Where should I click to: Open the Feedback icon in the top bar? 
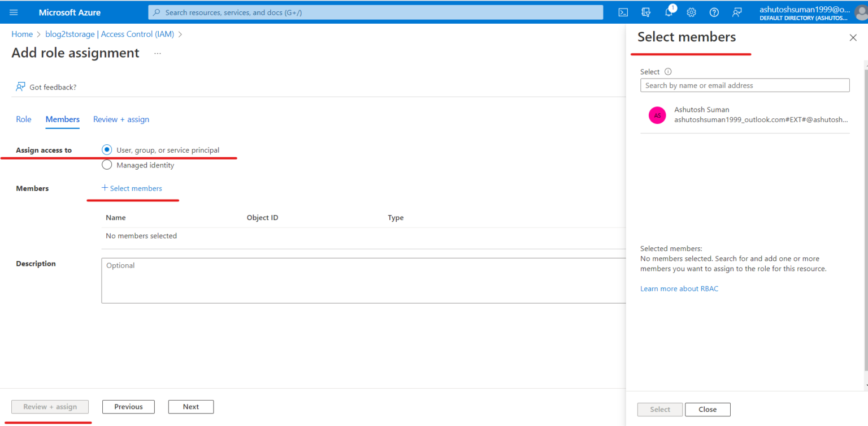(736, 12)
